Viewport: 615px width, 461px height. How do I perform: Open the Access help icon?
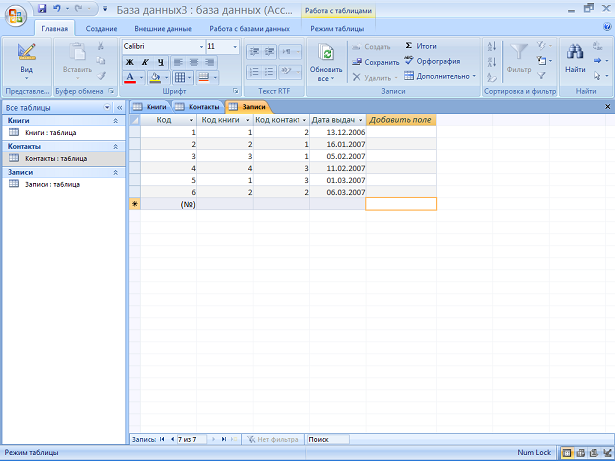coord(607,27)
